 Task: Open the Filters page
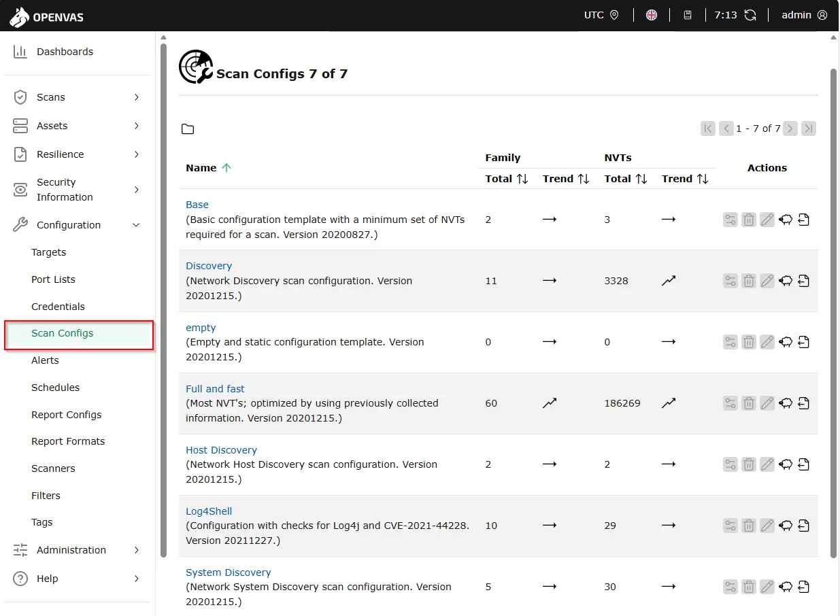point(46,496)
